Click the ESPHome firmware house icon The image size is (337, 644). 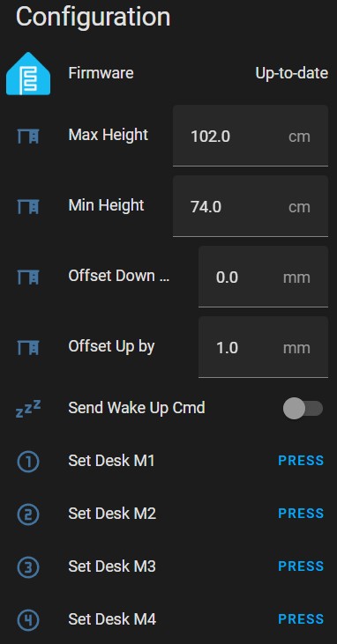click(x=28, y=73)
